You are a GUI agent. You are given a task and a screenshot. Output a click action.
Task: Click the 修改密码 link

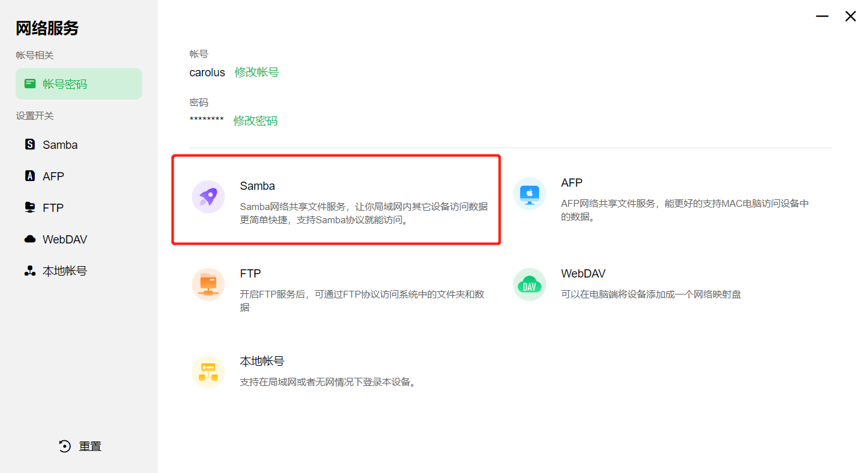[x=256, y=120]
